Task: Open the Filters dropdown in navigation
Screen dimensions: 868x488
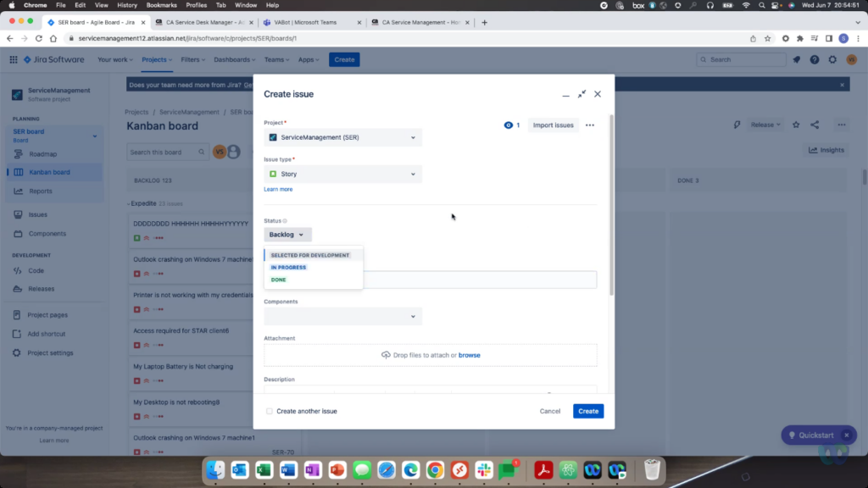Action: point(192,60)
